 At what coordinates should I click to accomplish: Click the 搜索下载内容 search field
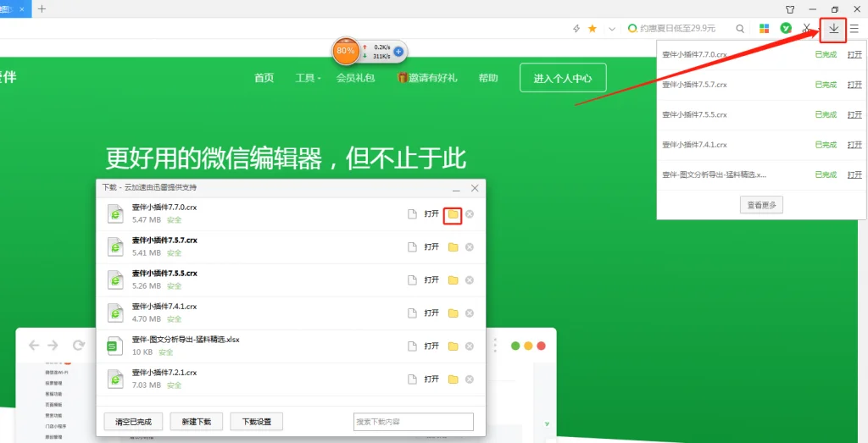pos(413,422)
